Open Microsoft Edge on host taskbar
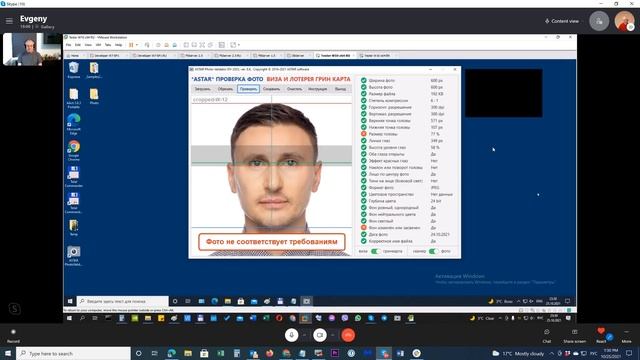Image resolution: width=640 pixels, height=360 pixels. 171,353
